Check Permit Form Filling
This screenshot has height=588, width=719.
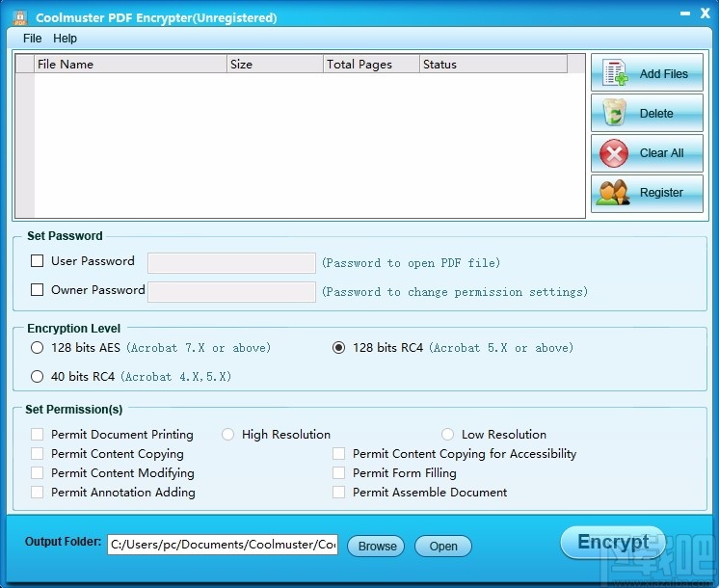point(339,473)
